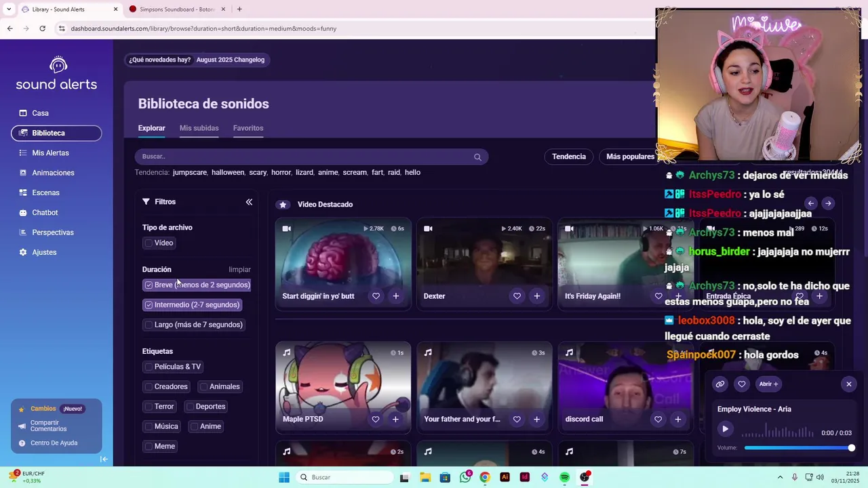Viewport: 868px width, 488px height.
Task: Add the 'Your father and your f...' sound
Action: click(x=536, y=420)
